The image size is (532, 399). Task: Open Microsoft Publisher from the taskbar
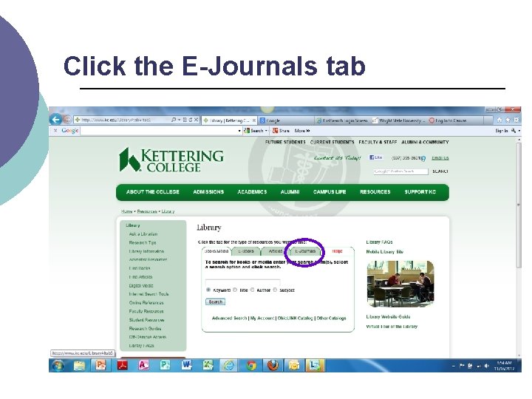[x=165, y=366]
